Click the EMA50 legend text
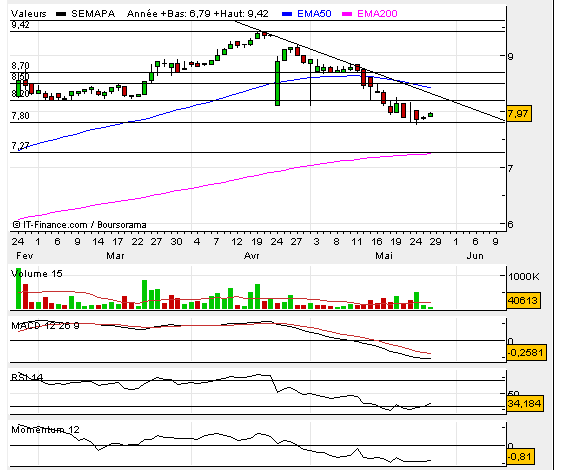562x470 pixels. pos(314,14)
